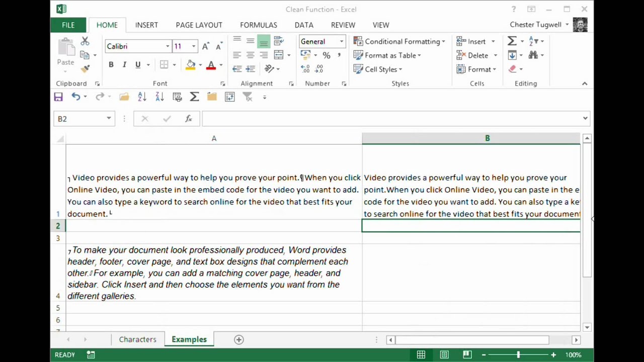Open Cell Styles gallery
The width and height of the screenshot is (644, 362).
pos(378,69)
